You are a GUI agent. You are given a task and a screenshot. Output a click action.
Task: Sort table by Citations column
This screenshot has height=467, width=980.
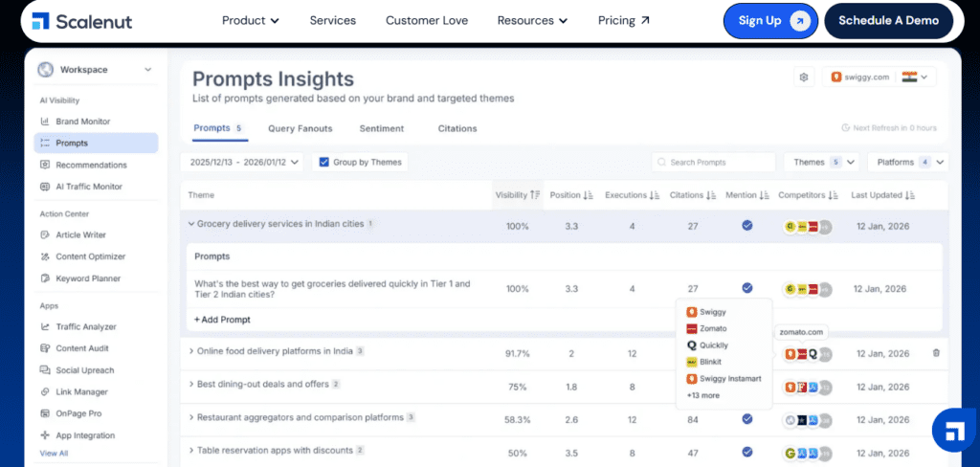(692, 195)
